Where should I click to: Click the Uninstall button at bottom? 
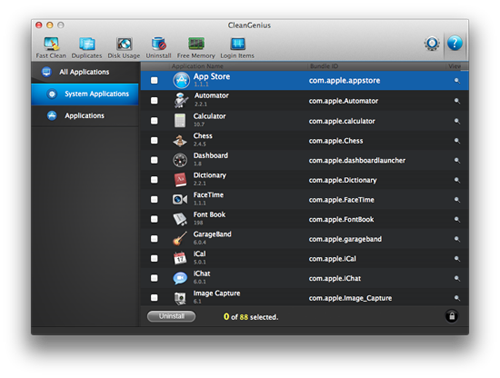[x=171, y=316]
